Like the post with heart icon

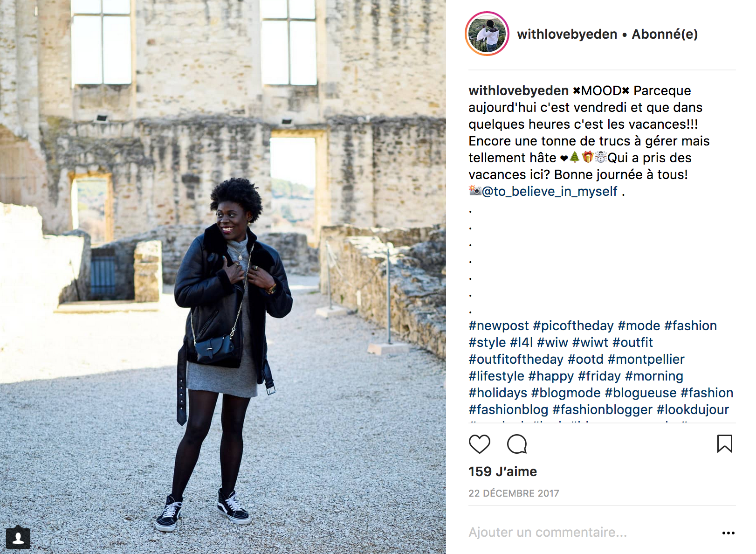[x=479, y=444]
